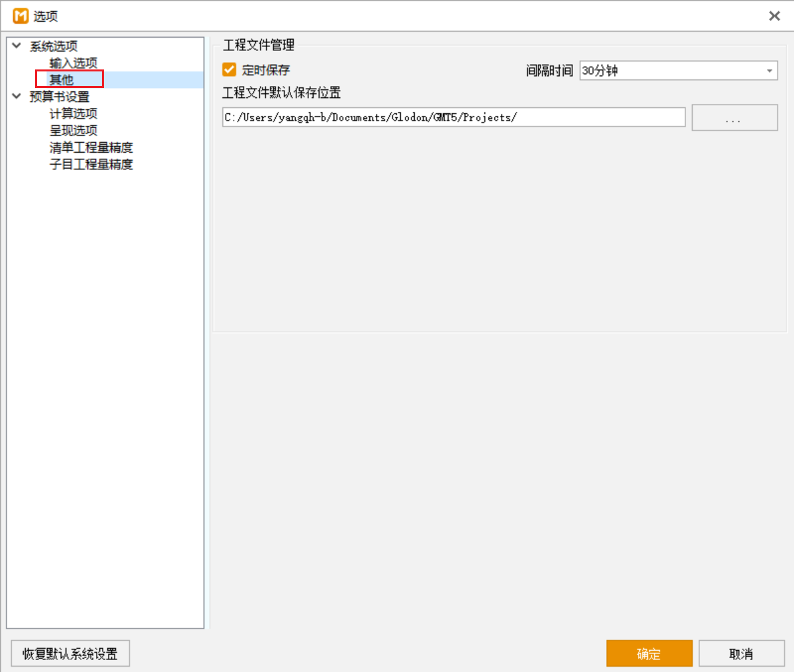Go to 子目工程量精度 settings

coord(91,164)
